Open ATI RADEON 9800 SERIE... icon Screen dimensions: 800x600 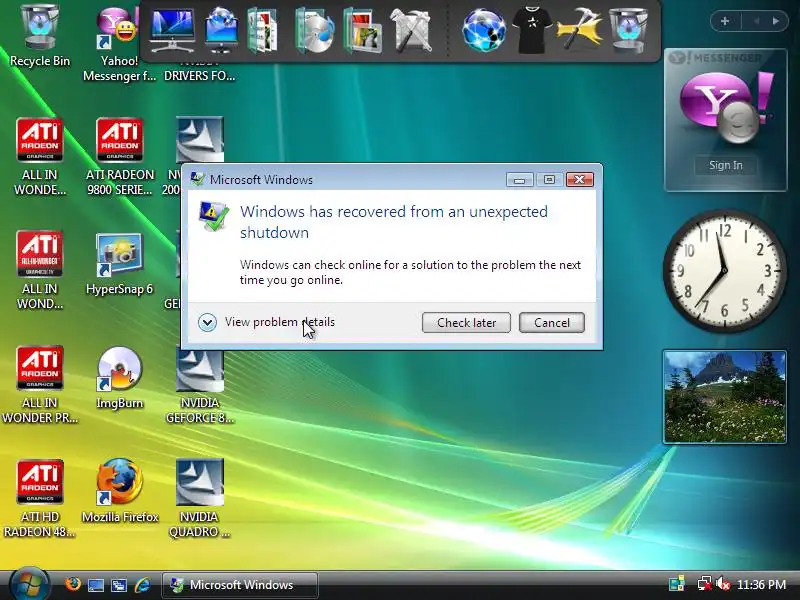[119, 156]
